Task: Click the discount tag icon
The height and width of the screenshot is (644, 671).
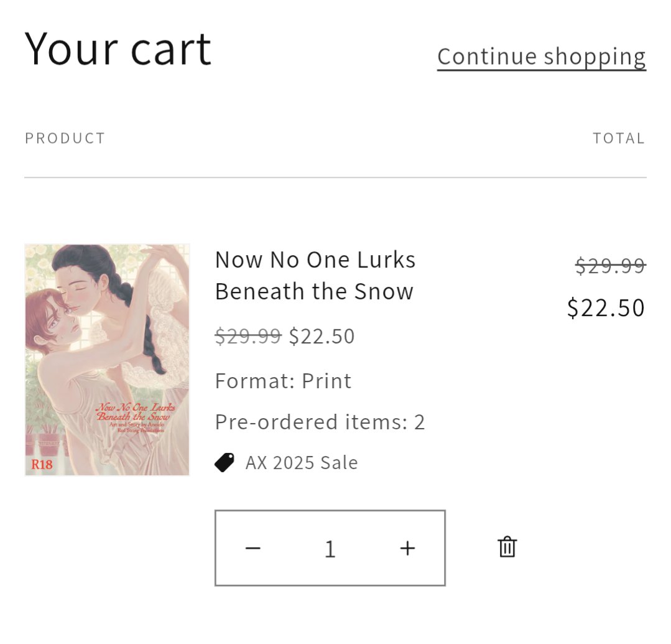Action: [224, 462]
